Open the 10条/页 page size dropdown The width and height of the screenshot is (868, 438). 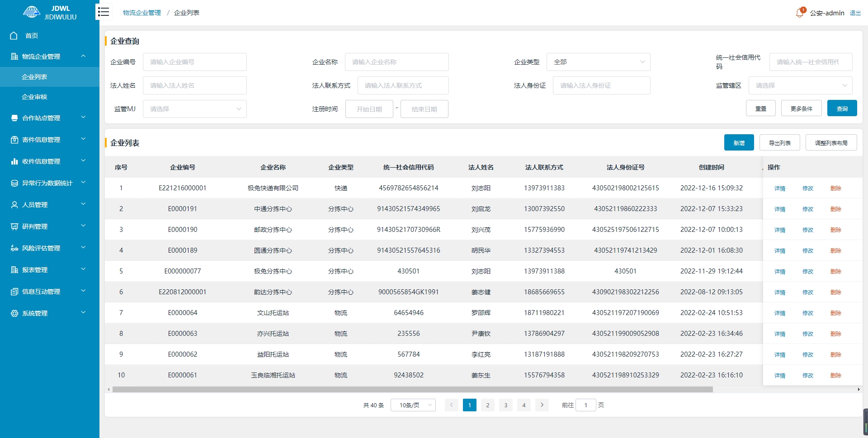pos(413,405)
